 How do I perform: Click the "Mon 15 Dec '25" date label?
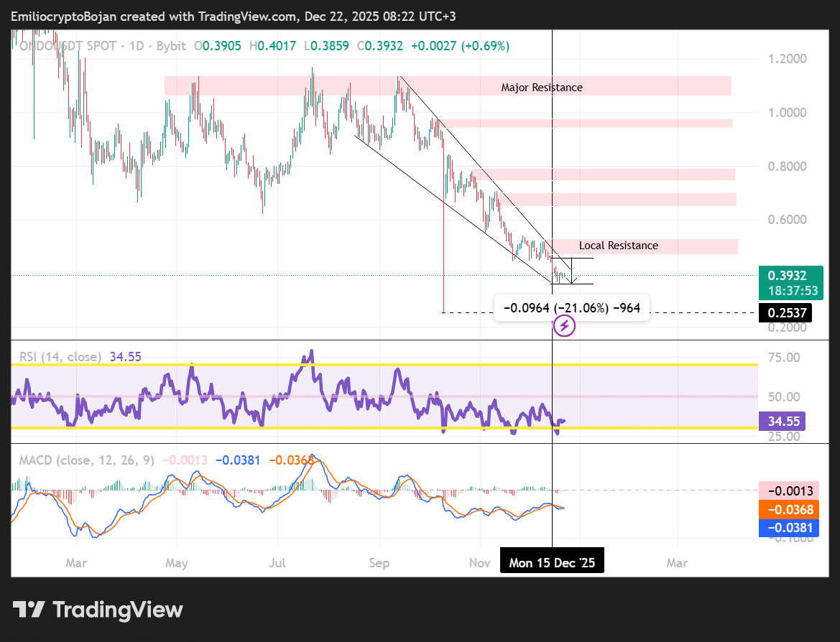click(552, 562)
